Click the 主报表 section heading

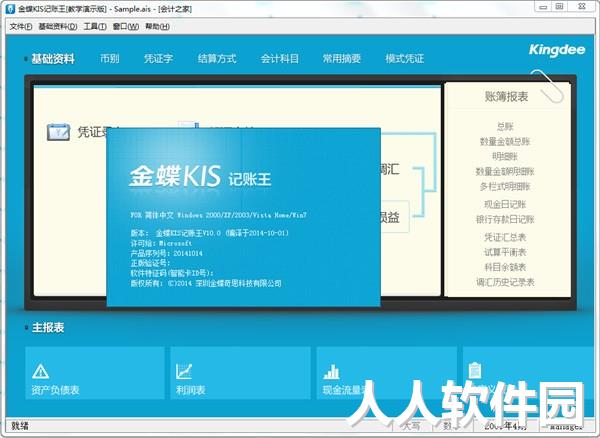(x=48, y=327)
